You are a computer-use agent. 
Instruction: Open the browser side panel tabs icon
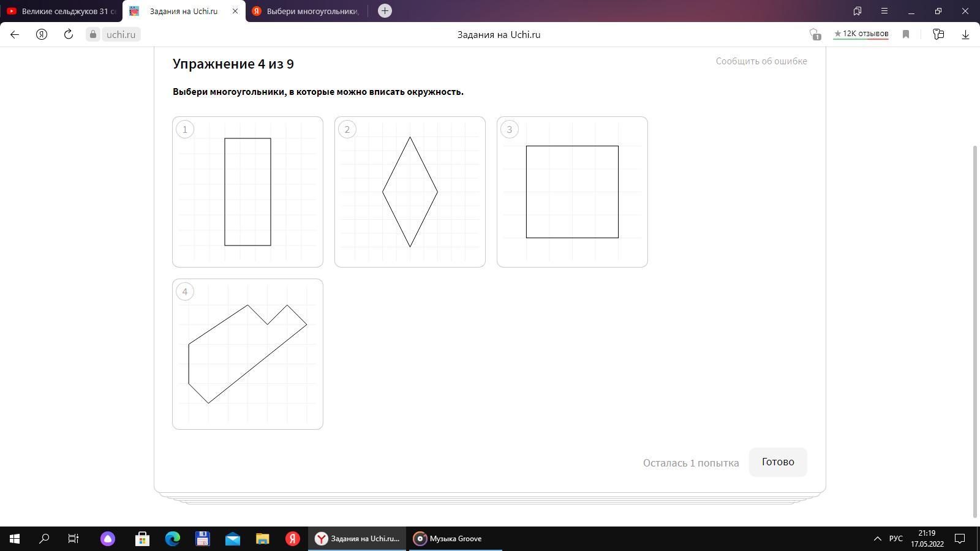858,11
